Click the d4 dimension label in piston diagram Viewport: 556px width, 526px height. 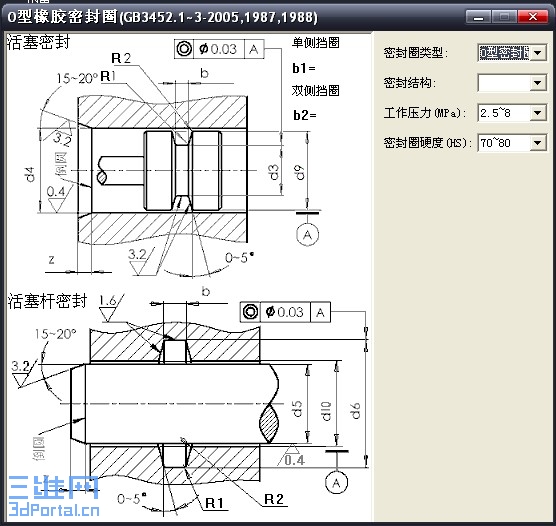pyautogui.click(x=30, y=175)
